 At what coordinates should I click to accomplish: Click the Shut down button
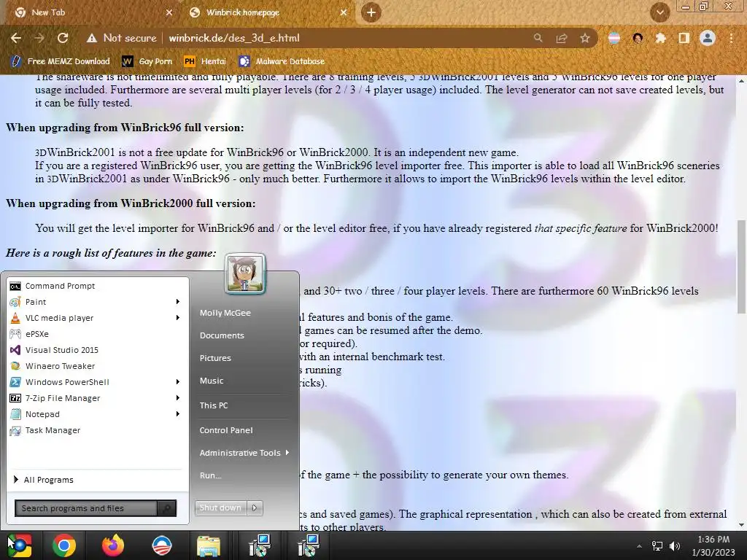click(x=220, y=507)
